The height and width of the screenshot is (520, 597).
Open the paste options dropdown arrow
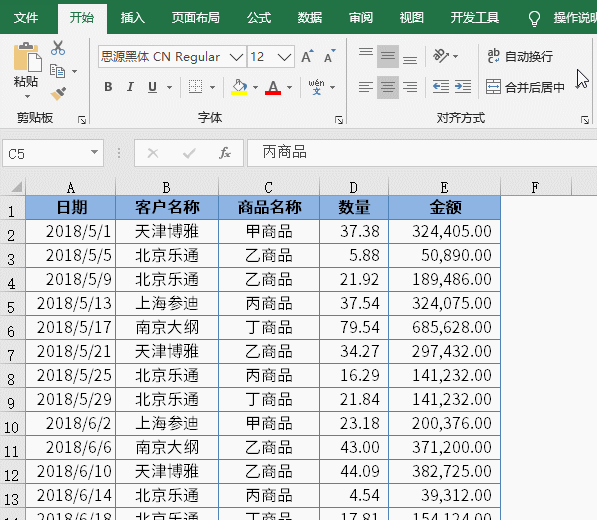[27, 97]
